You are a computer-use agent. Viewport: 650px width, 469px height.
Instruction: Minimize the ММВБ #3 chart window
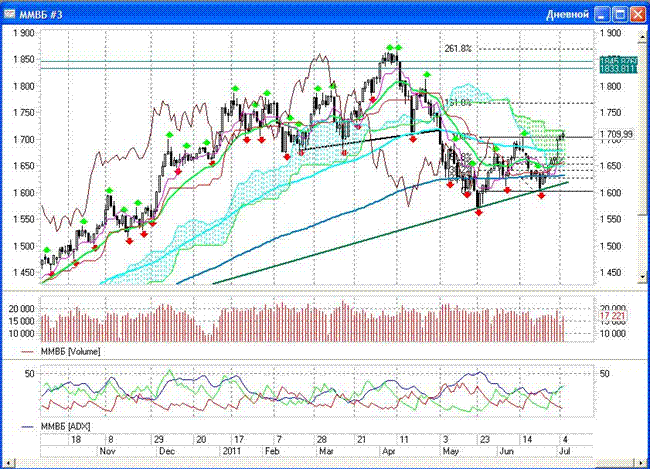(601, 15)
